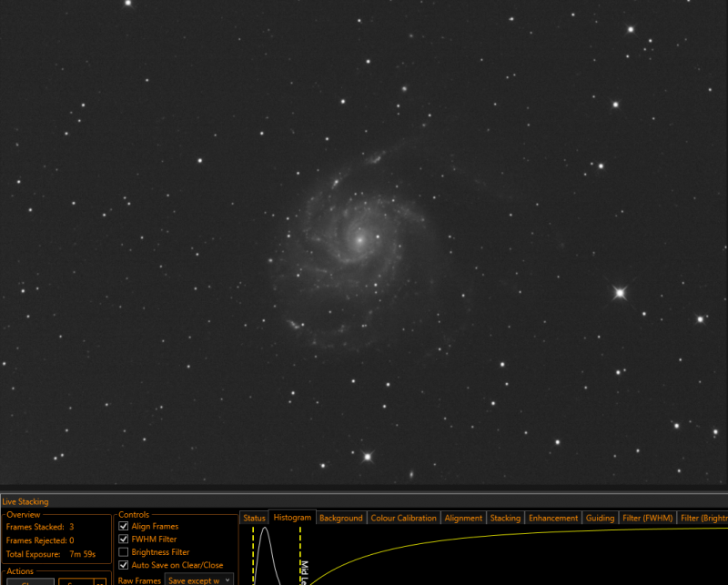Viewport: 728px width, 585px height.
Task: Open the Background tab
Action: [340, 518]
